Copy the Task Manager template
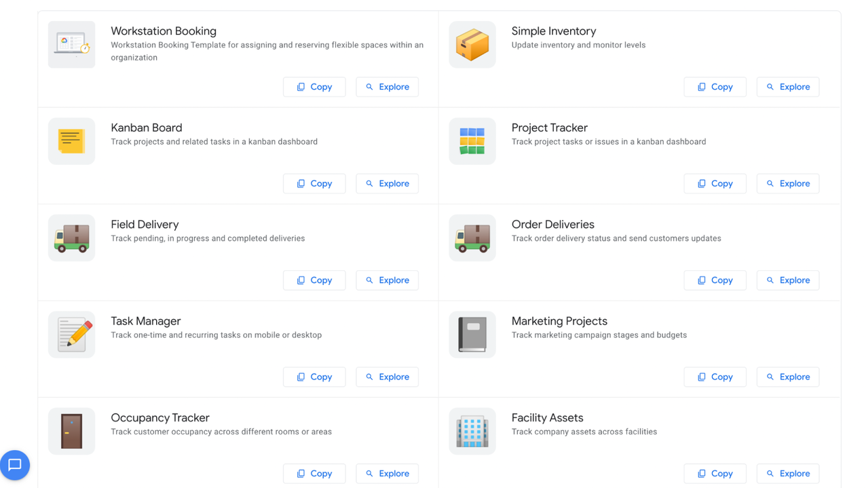The image size is (868, 488). 314,377
